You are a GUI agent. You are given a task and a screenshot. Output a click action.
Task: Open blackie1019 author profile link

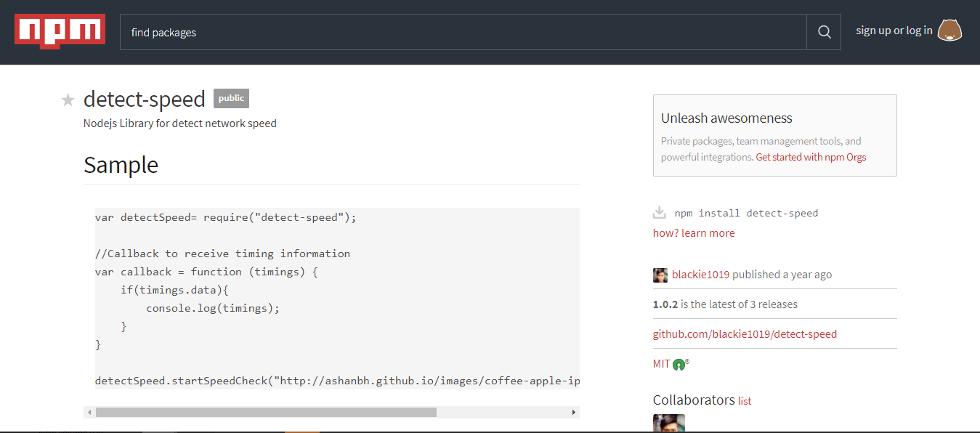point(700,275)
